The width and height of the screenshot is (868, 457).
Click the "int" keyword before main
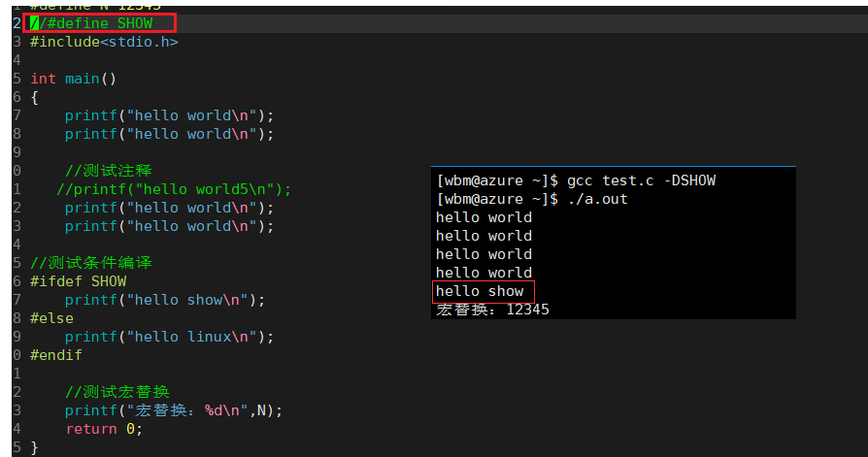click(43, 79)
